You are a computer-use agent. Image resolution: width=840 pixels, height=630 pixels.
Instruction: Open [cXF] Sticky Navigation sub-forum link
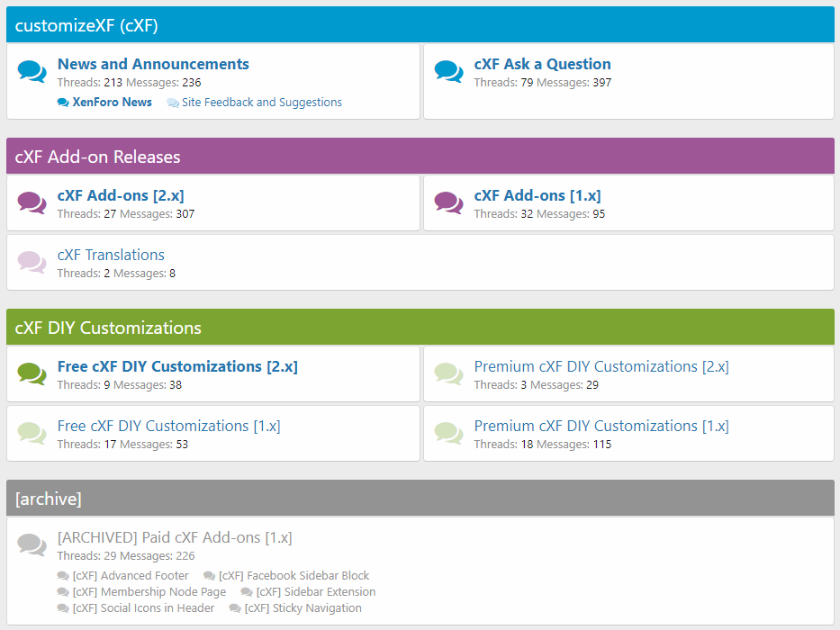pyautogui.click(x=303, y=608)
